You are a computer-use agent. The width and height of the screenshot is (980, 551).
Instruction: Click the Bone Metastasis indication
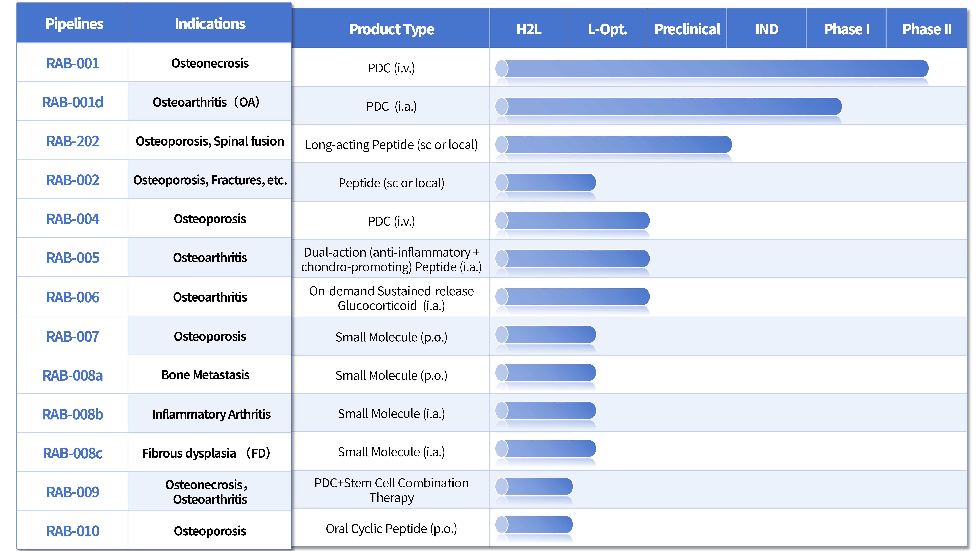[x=205, y=375]
